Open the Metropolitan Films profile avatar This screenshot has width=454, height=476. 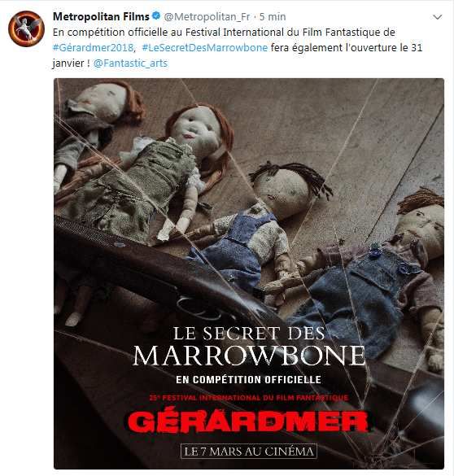pos(26,28)
